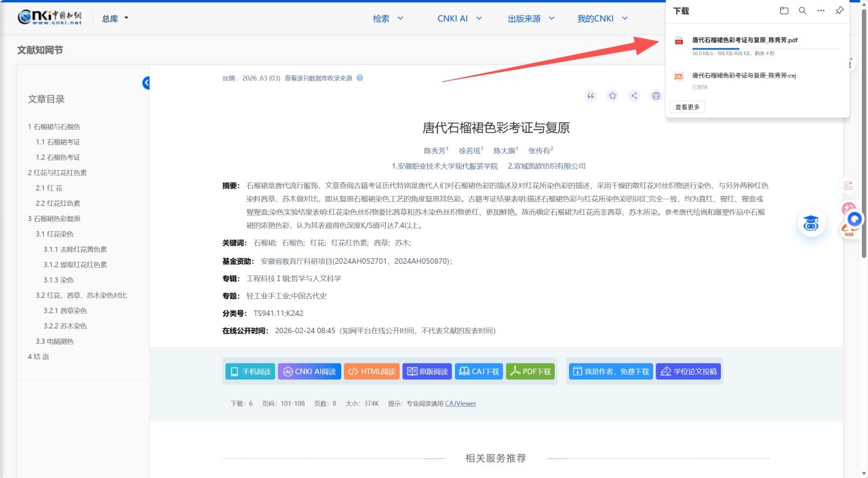Click the PDF file icon in downloads
This screenshot has height=478, width=868.
pos(679,41)
